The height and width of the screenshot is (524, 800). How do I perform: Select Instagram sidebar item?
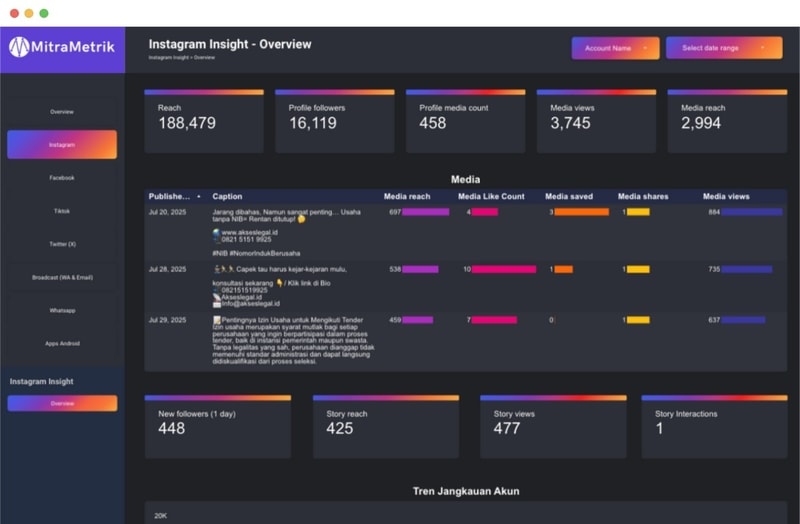point(62,144)
